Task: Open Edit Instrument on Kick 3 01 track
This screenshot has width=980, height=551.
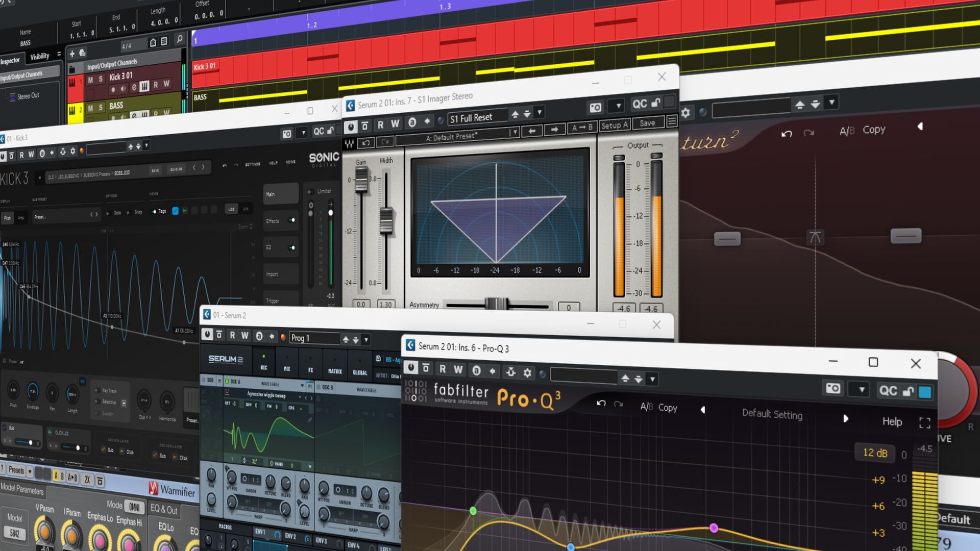Action: [144, 86]
